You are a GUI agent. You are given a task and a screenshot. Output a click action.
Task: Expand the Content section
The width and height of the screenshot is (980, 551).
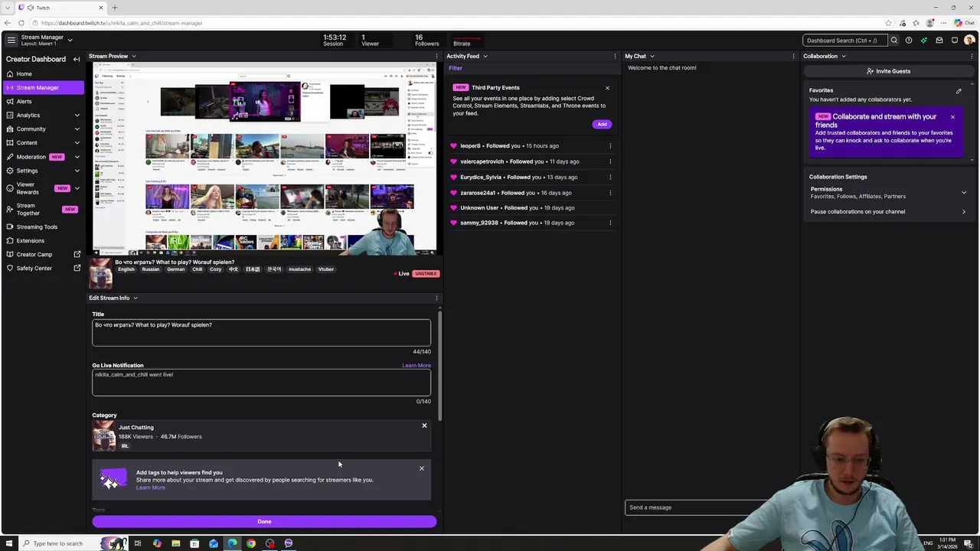tap(43, 142)
